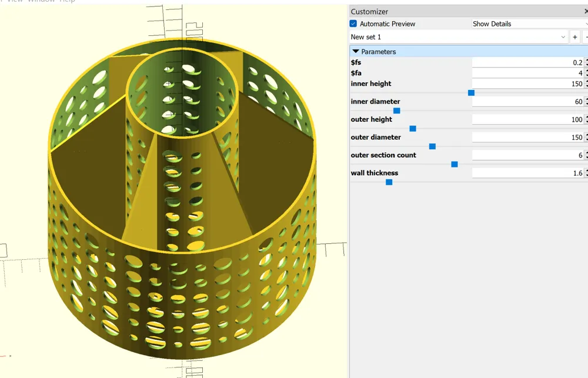Click the stepper arrows beside wall thickness
Screen dimensions: 588x378
click(x=586, y=173)
